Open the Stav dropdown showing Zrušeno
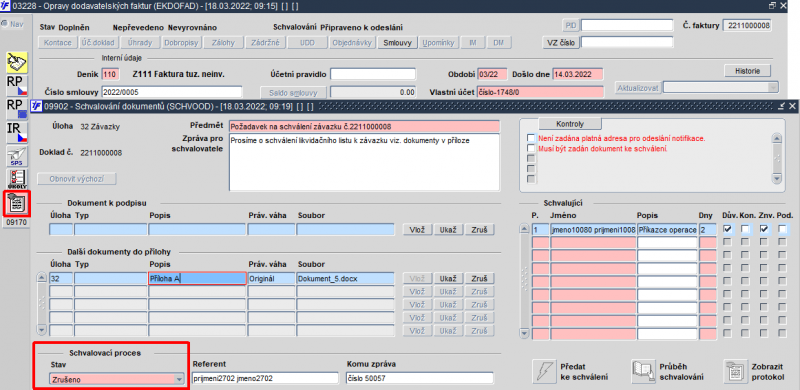Screen dimensions: 800x390 coord(179,379)
